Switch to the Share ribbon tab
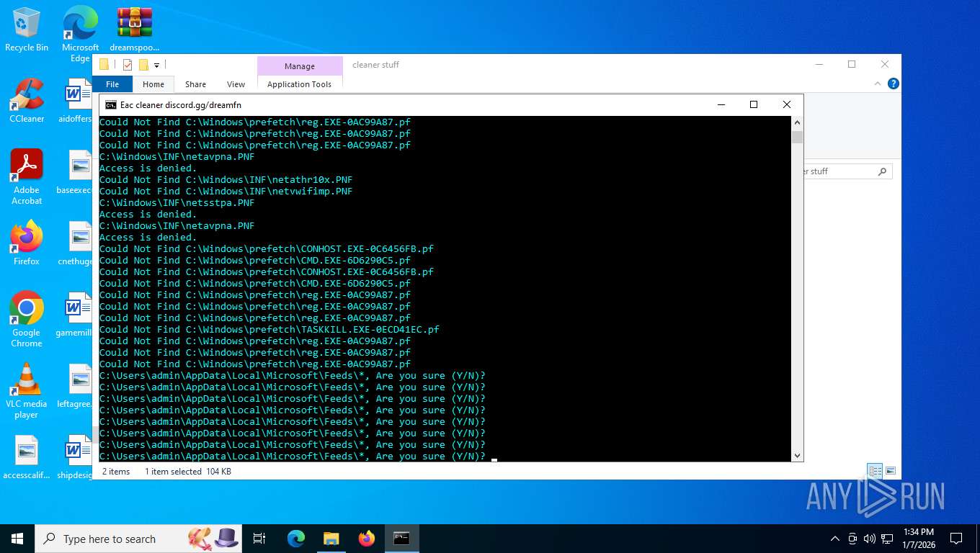This screenshot has height=553, width=980. tap(195, 84)
